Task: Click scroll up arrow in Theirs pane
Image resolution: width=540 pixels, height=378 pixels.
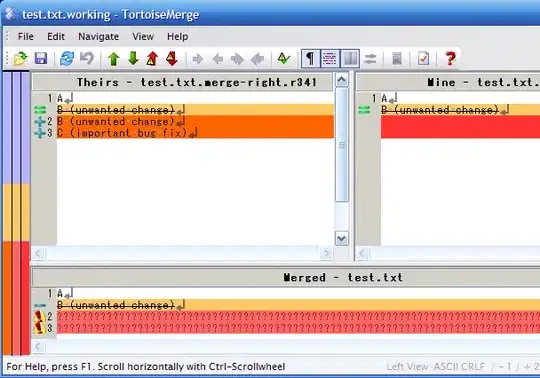Action: pos(341,80)
